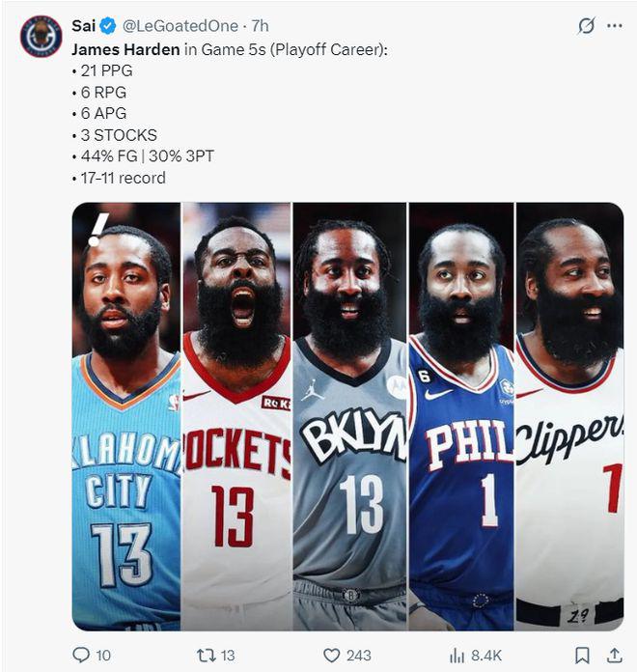Open the view analytics bar icon
This screenshot has height=672, width=637.
457,656
